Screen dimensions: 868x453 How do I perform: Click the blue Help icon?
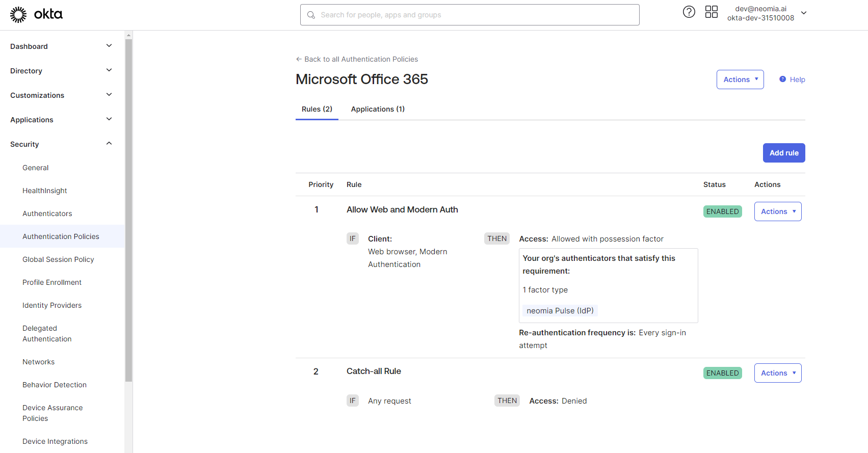tap(782, 79)
